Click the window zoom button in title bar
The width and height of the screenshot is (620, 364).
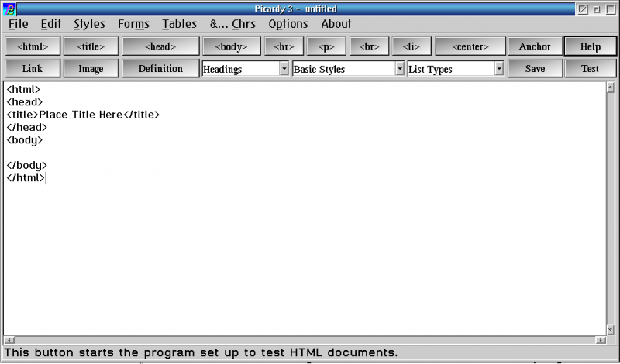[583, 9]
